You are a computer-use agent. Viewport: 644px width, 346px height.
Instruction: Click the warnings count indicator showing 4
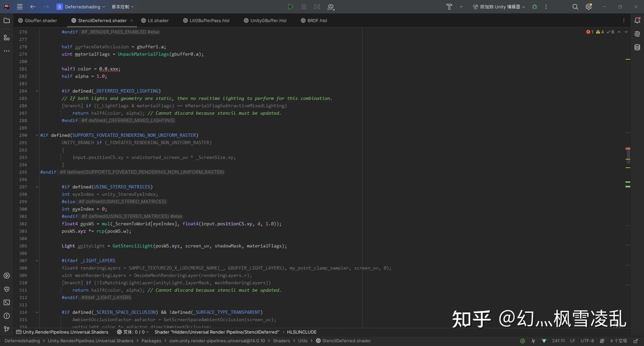click(600, 32)
